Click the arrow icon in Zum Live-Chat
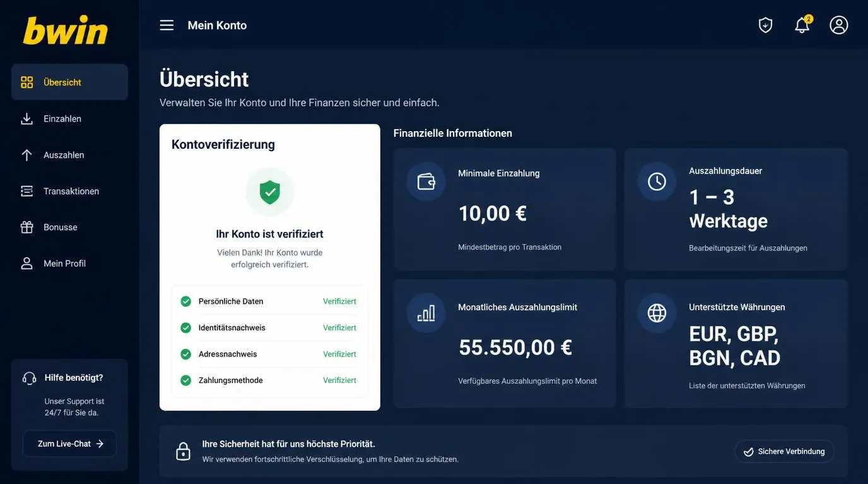 (x=100, y=444)
